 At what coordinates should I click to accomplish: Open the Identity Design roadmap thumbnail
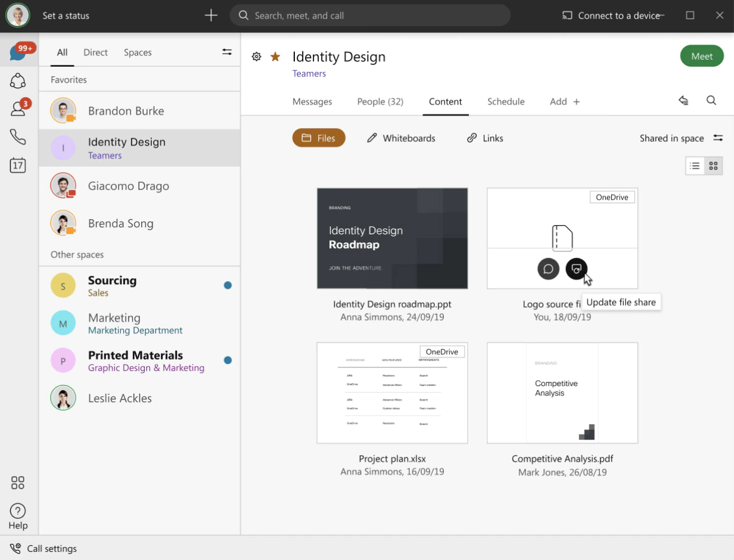tap(392, 238)
